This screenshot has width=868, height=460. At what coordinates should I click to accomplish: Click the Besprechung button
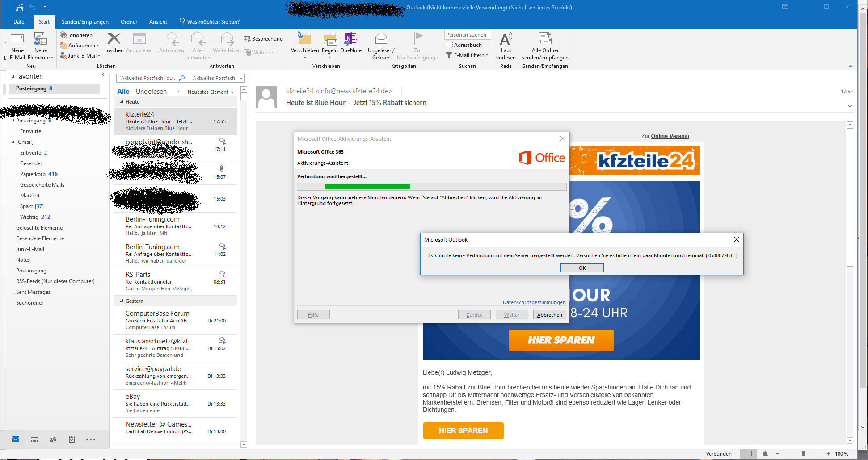[263, 39]
